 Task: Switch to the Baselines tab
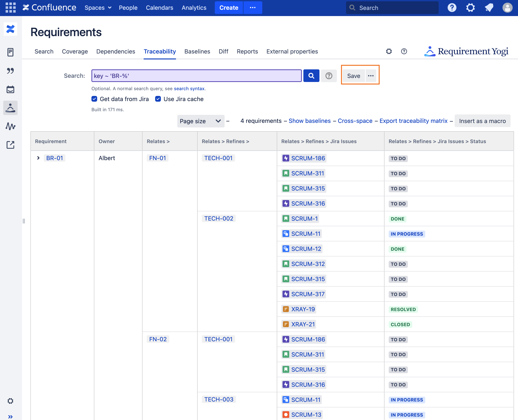pyautogui.click(x=197, y=52)
